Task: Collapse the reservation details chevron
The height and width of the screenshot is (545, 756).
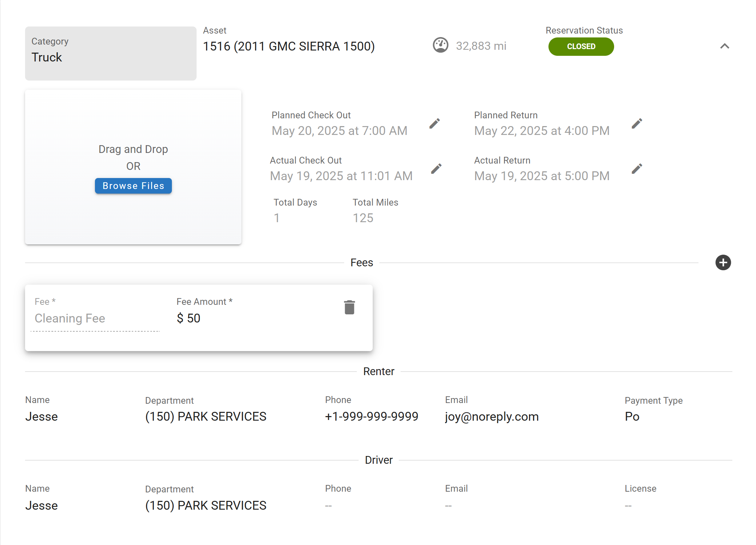Action: point(724,46)
